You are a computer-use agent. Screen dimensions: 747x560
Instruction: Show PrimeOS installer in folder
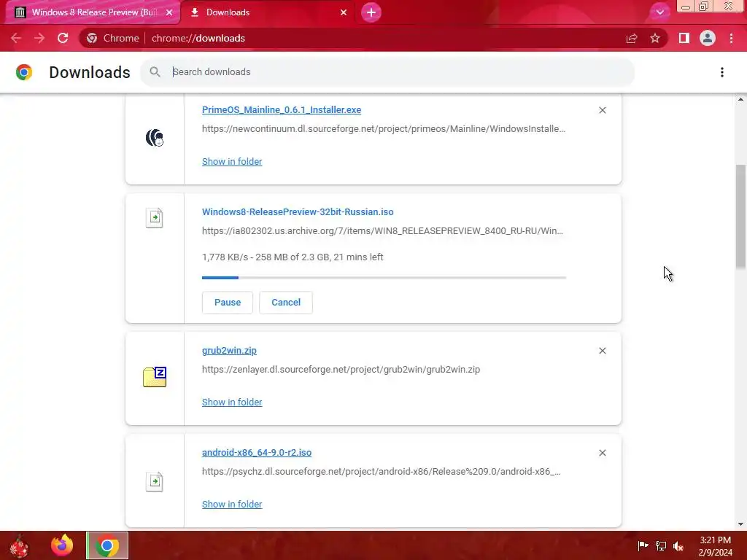click(232, 161)
